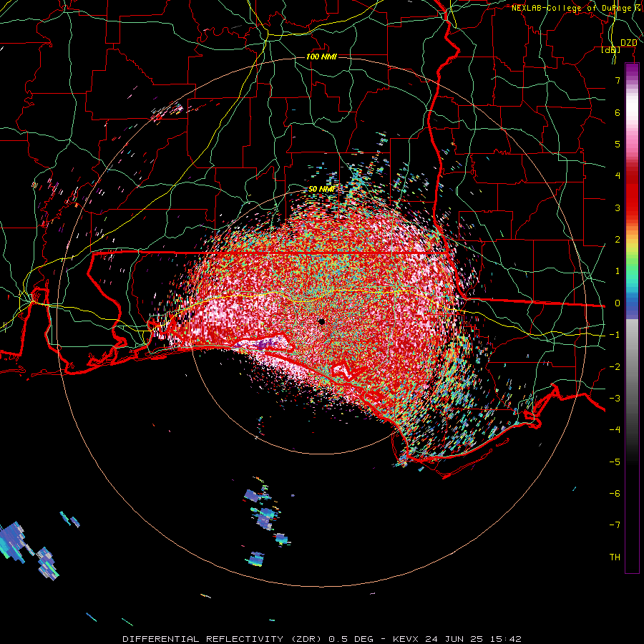Click the 2 value on the color scale
This screenshot has height=644, width=644.
point(618,240)
